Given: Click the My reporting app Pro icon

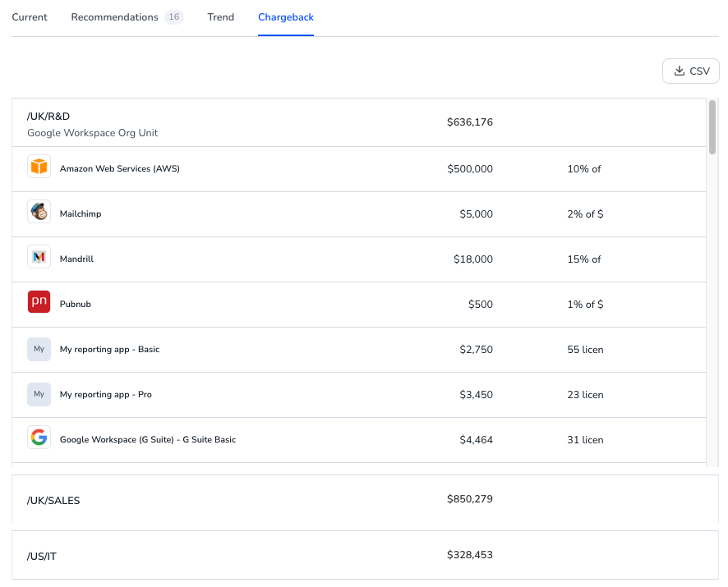Looking at the screenshot, I should (x=39, y=394).
